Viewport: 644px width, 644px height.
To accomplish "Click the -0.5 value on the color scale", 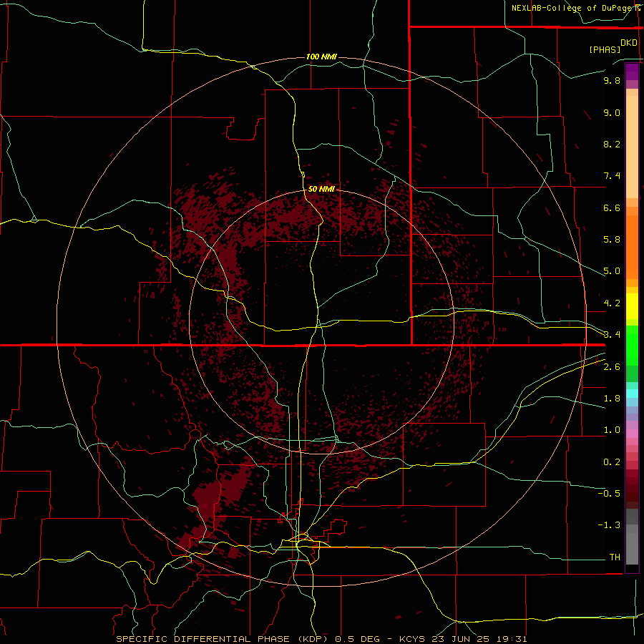I will pos(609,494).
